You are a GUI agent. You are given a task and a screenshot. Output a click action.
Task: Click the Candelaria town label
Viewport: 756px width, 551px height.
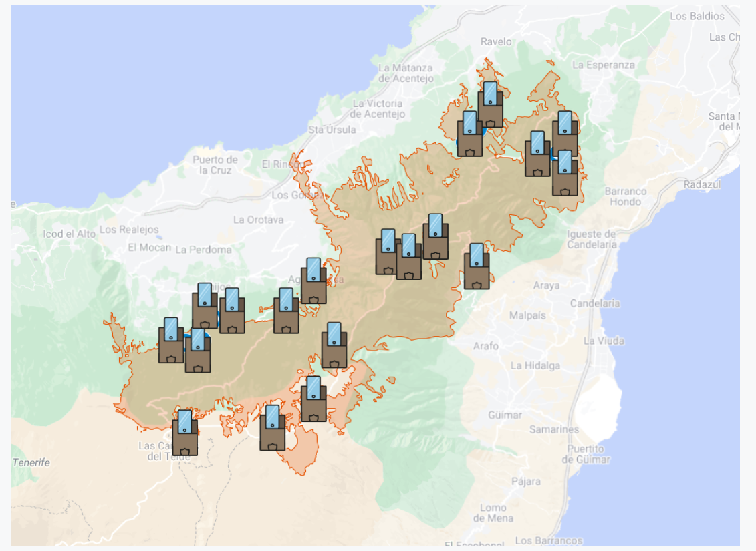[x=594, y=303]
